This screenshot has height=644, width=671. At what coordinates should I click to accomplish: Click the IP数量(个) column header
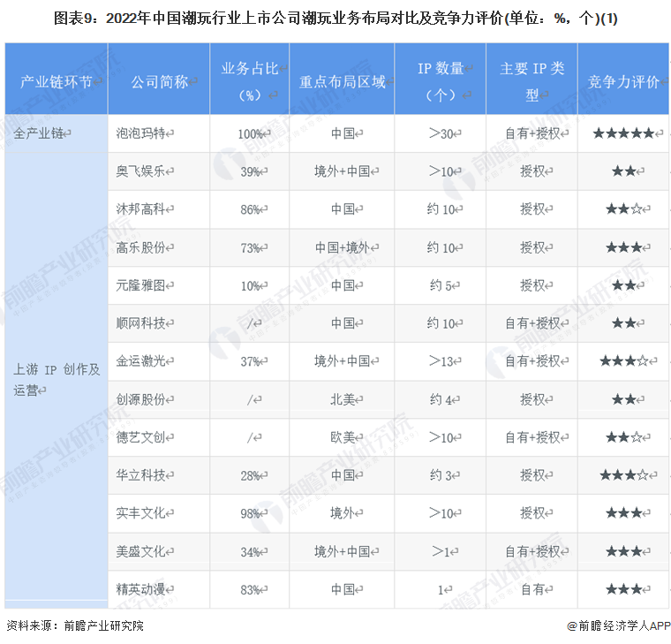pos(440,79)
